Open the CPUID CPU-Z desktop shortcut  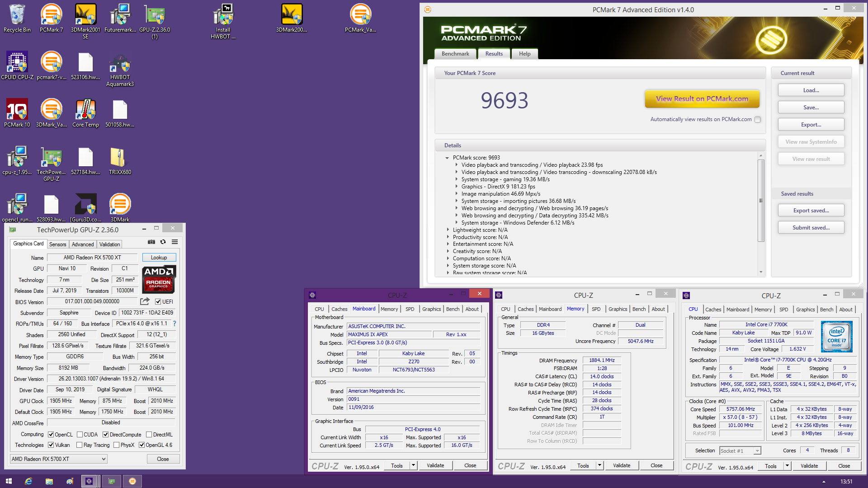[x=17, y=66]
